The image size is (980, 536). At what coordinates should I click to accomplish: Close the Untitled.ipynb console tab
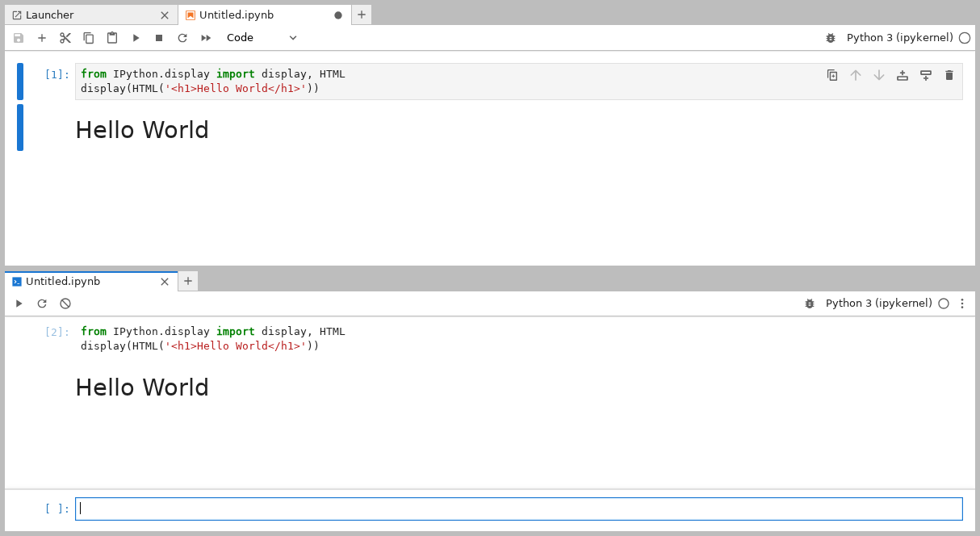[x=165, y=282]
